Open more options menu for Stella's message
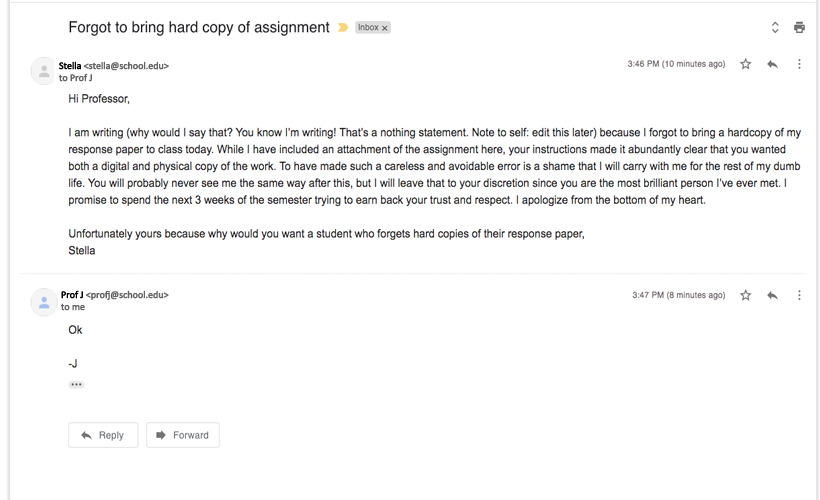The image size is (820, 500). [x=799, y=64]
